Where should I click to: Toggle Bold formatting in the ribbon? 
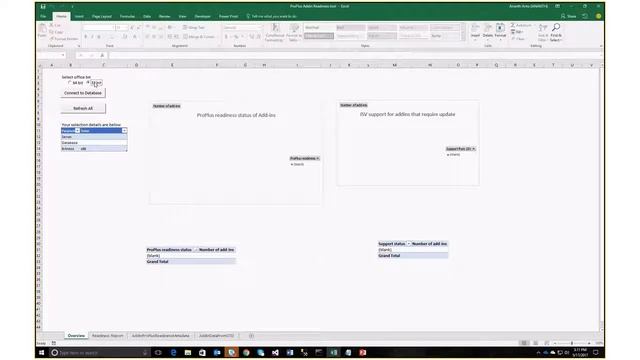click(x=86, y=37)
